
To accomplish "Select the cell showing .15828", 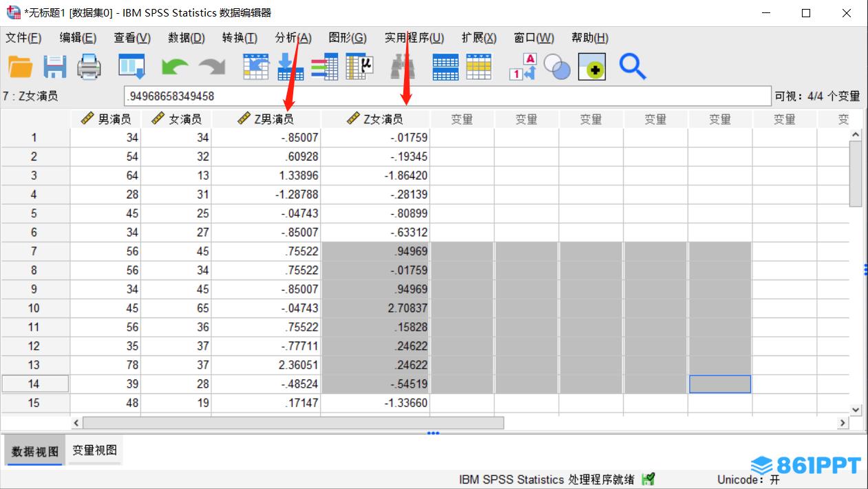I will coord(375,327).
